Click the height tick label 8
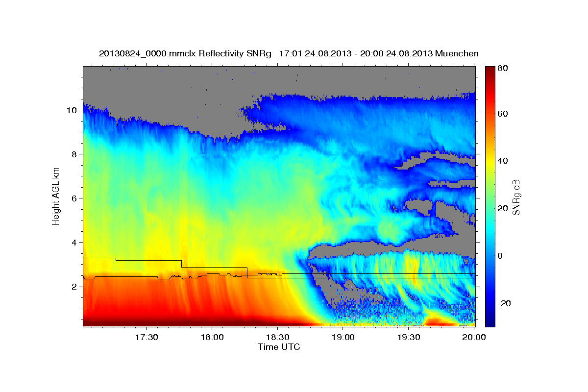The height and width of the screenshot is (392, 588). tap(74, 154)
